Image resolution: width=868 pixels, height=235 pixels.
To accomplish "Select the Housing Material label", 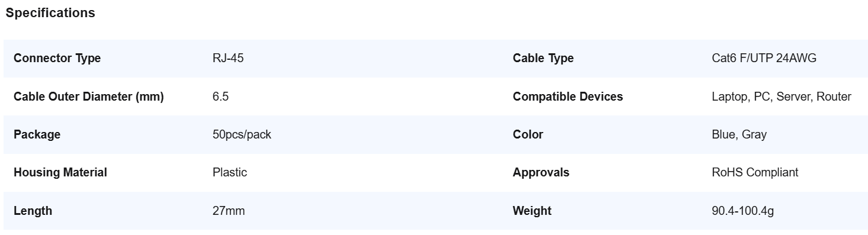I will [x=60, y=172].
